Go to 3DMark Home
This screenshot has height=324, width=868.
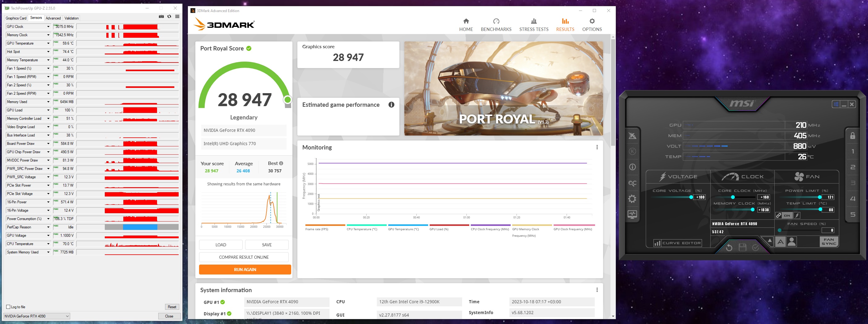[x=466, y=25]
